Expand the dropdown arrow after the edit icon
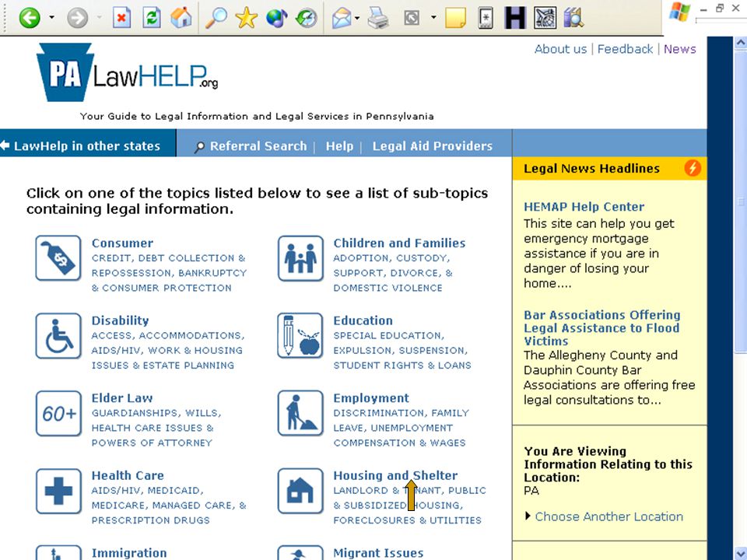This screenshot has width=747, height=560. pos(433,18)
